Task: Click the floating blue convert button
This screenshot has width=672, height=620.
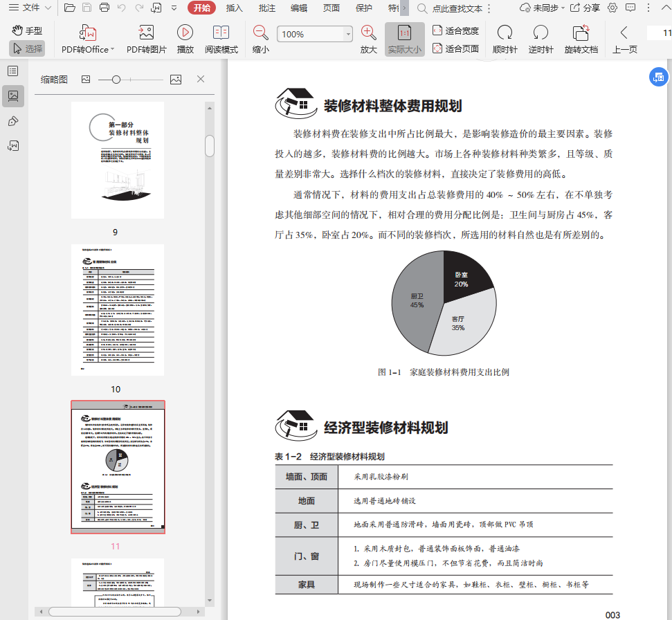Action: coord(658,77)
